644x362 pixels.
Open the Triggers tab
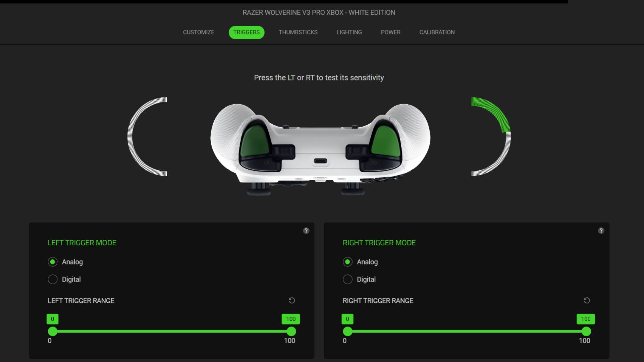click(247, 32)
